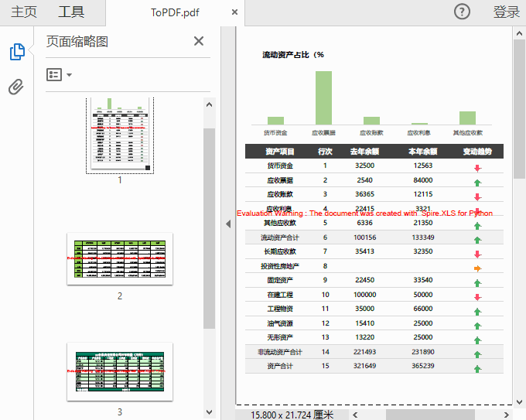Click thumbnail panel scroll up arrow
Viewport: 526px width, 420px height.
(x=210, y=104)
